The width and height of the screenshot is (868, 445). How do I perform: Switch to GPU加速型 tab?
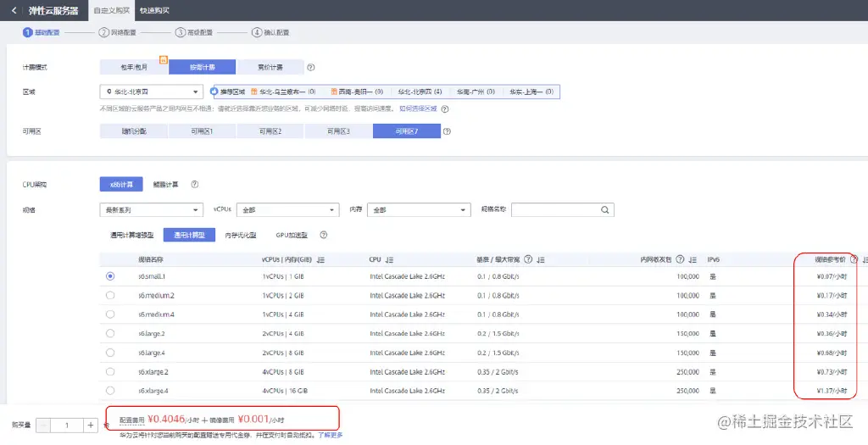pyautogui.click(x=292, y=236)
